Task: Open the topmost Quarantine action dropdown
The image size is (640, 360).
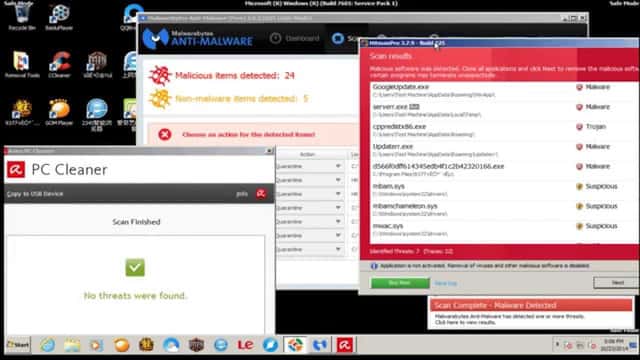Action: [x=309, y=166]
